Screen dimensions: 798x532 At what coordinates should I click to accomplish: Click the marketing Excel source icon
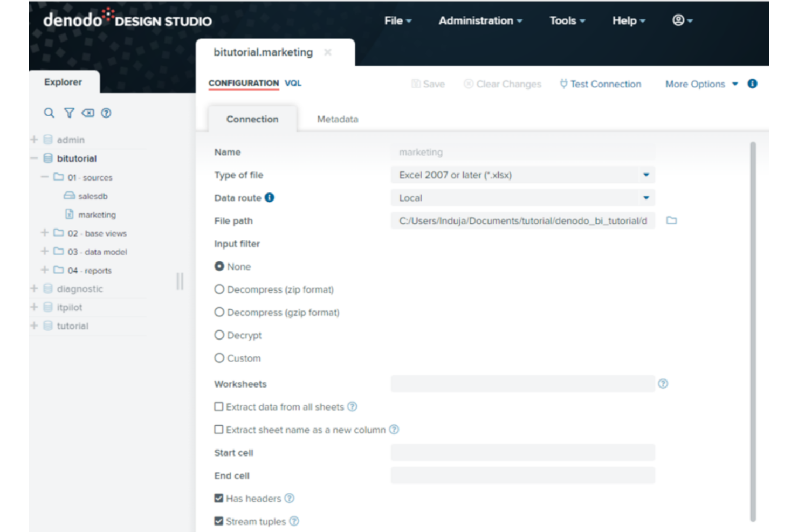point(70,214)
